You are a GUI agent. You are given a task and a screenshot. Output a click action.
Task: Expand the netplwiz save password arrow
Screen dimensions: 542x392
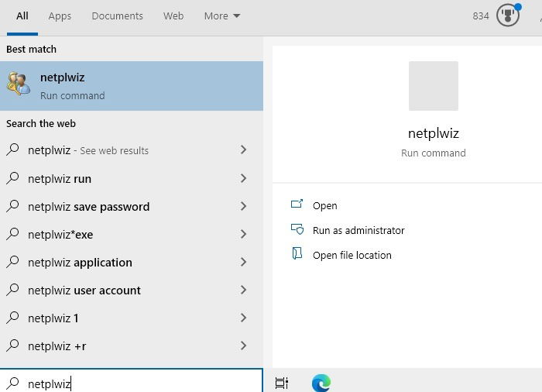[243, 206]
